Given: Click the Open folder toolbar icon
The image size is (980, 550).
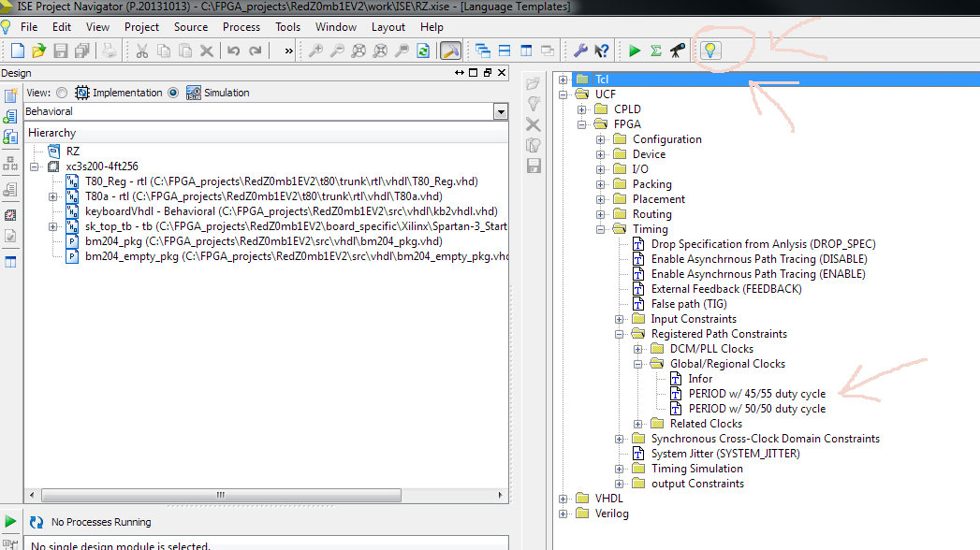Looking at the screenshot, I should (38, 51).
